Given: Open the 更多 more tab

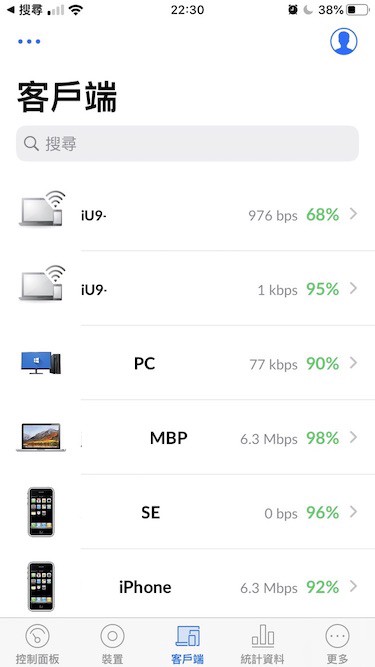Looking at the screenshot, I should [337, 644].
